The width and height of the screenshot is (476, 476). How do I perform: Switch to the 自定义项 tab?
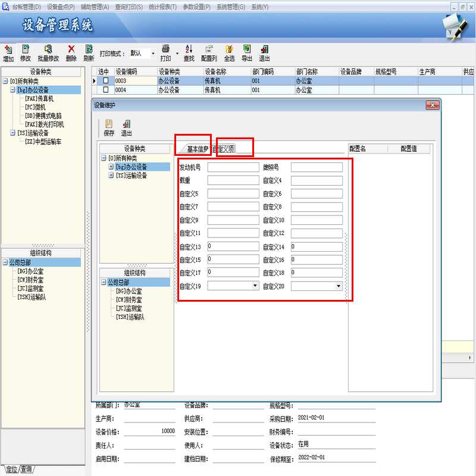tap(224, 149)
